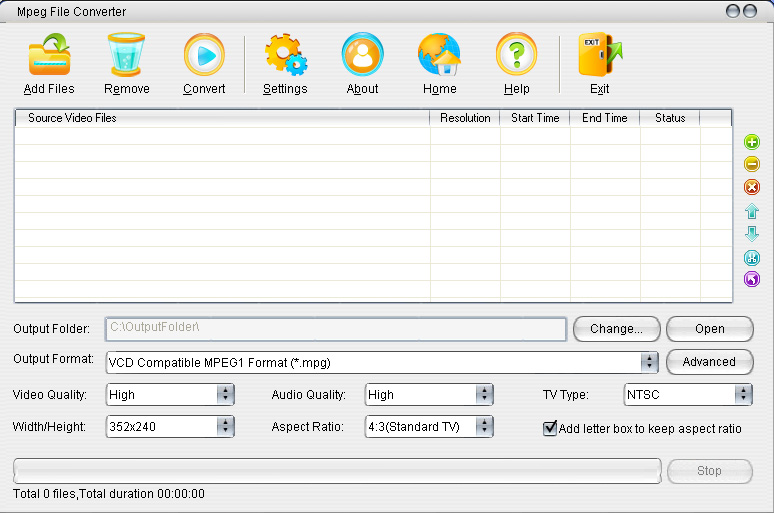
Task: Click the yellow minus remove icon
Action: (x=752, y=164)
